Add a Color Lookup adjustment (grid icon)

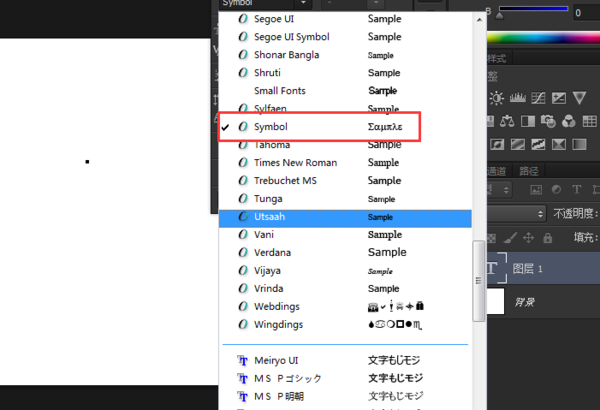pos(589,121)
